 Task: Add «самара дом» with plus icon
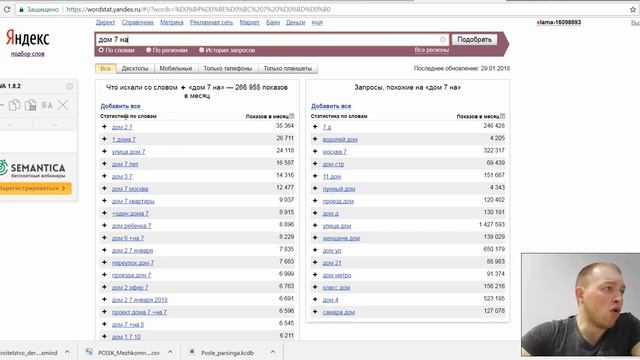point(315,312)
